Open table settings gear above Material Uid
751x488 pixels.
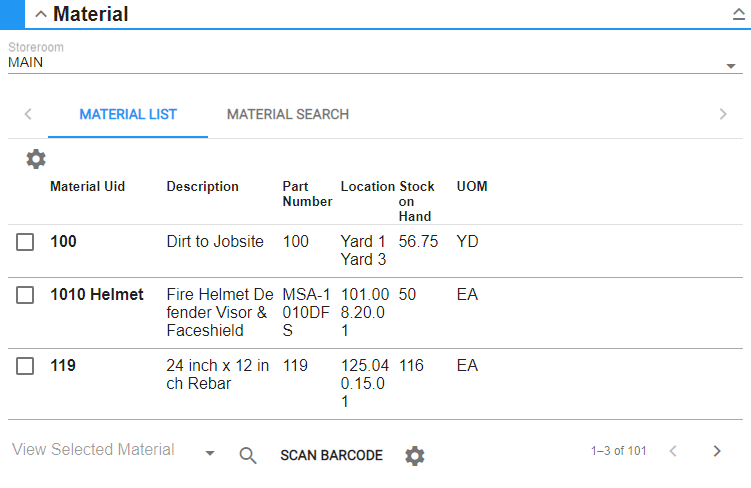[x=36, y=159]
